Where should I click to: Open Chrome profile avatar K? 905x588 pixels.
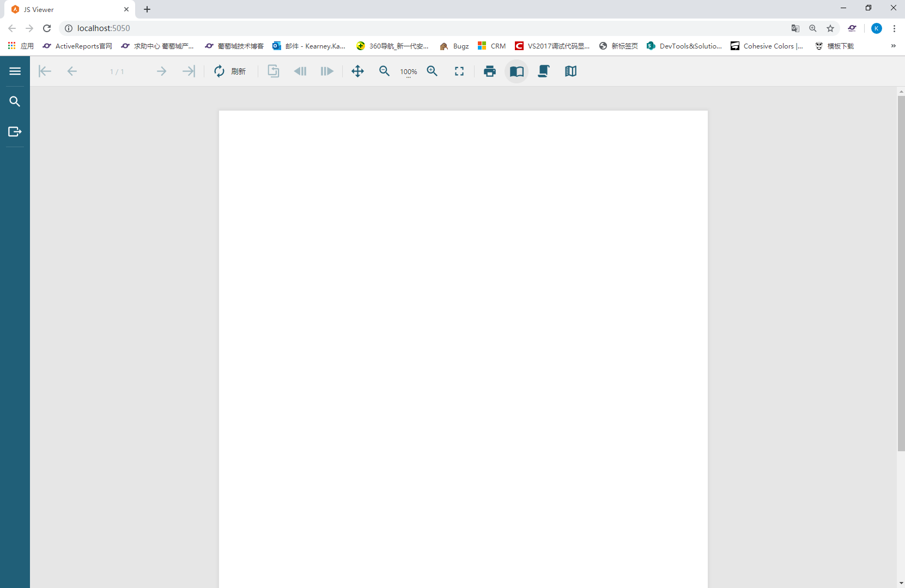[877, 28]
